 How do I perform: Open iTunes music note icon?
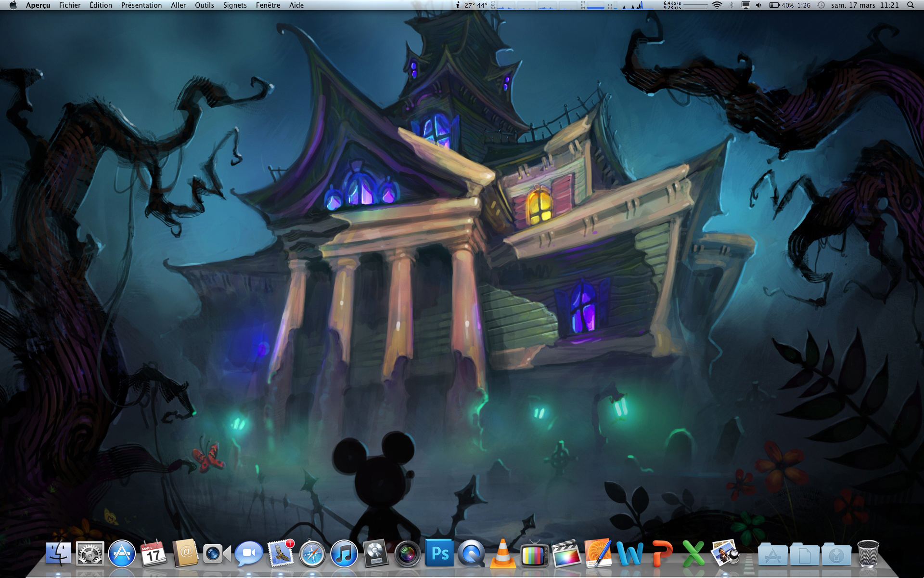[x=344, y=553]
